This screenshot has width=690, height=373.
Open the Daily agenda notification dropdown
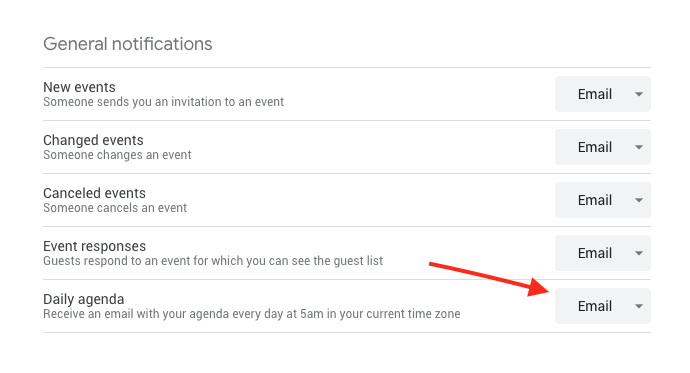(602, 306)
